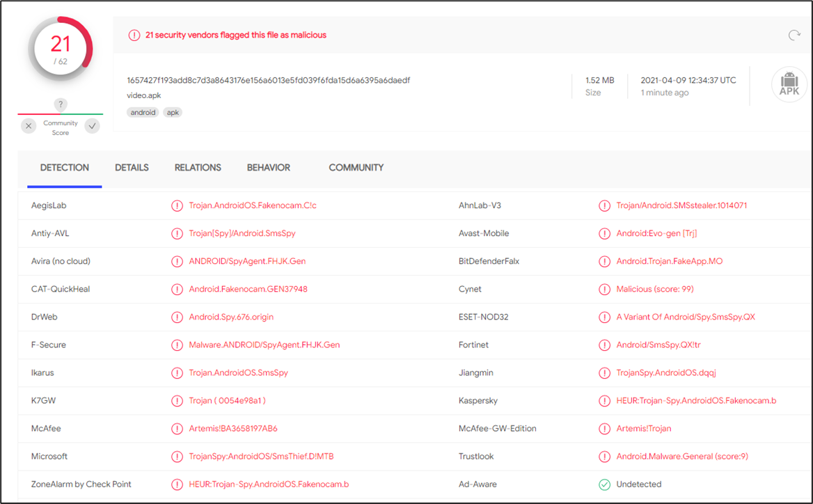Click Trojan/Android.SMSstealer.1014071 result

[682, 206]
